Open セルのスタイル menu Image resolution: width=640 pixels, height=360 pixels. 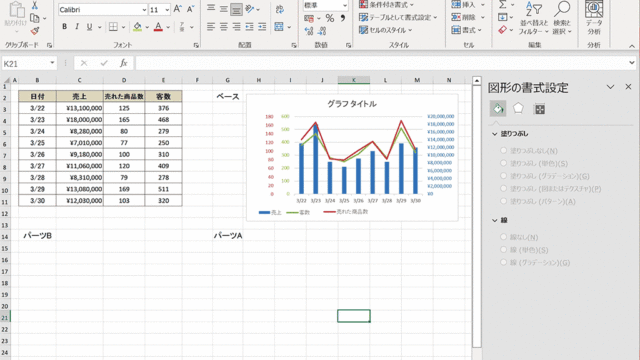coord(386,30)
